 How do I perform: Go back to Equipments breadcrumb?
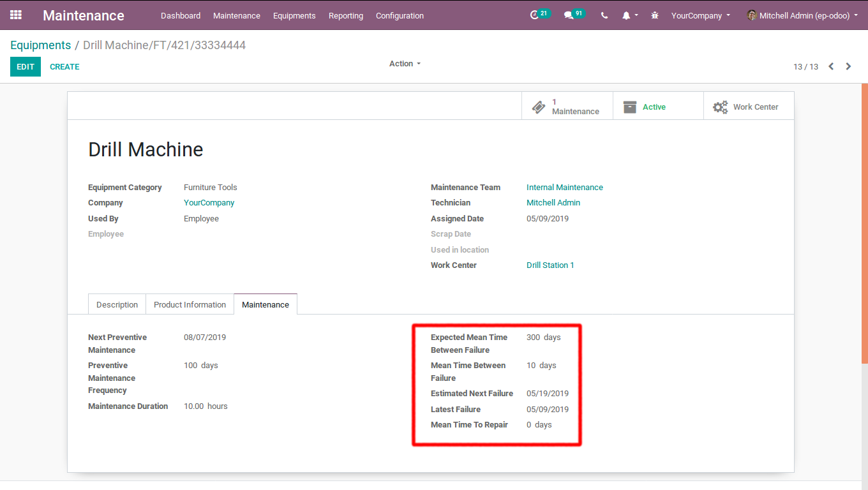41,45
